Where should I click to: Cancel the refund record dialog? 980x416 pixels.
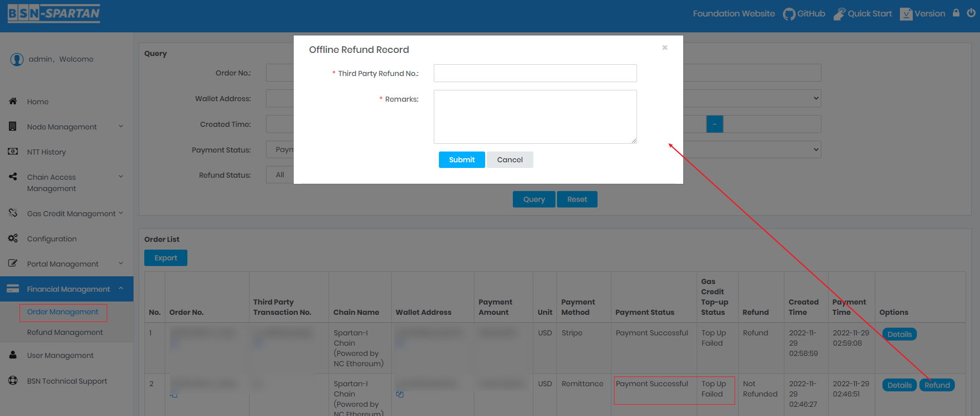point(510,160)
